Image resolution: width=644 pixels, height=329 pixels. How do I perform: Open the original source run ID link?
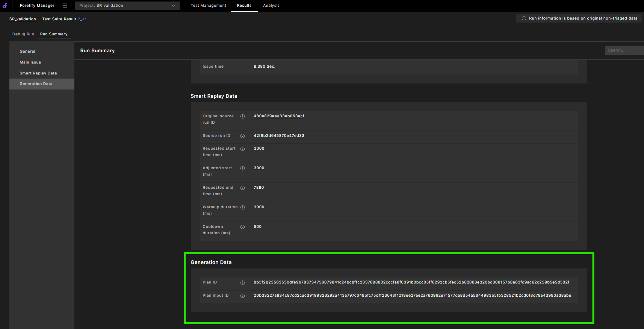coord(279,116)
